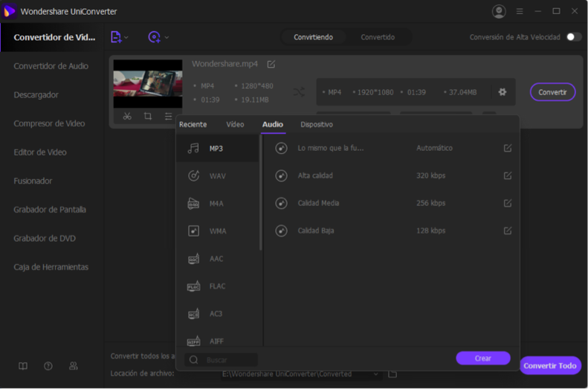Switch to the Convirtiendo tab
The width and height of the screenshot is (588, 389).
(313, 37)
